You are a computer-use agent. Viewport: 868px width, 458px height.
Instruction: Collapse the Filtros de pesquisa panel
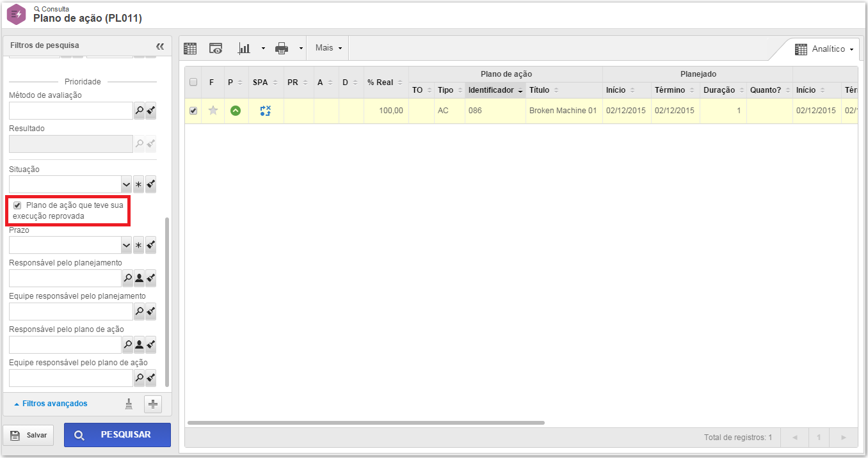click(x=160, y=46)
